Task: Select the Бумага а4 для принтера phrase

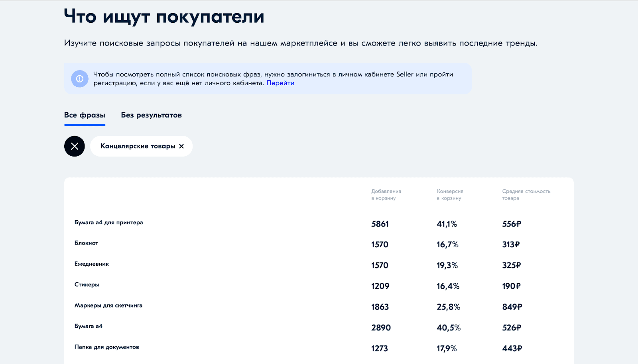Action: click(x=108, y=223)
